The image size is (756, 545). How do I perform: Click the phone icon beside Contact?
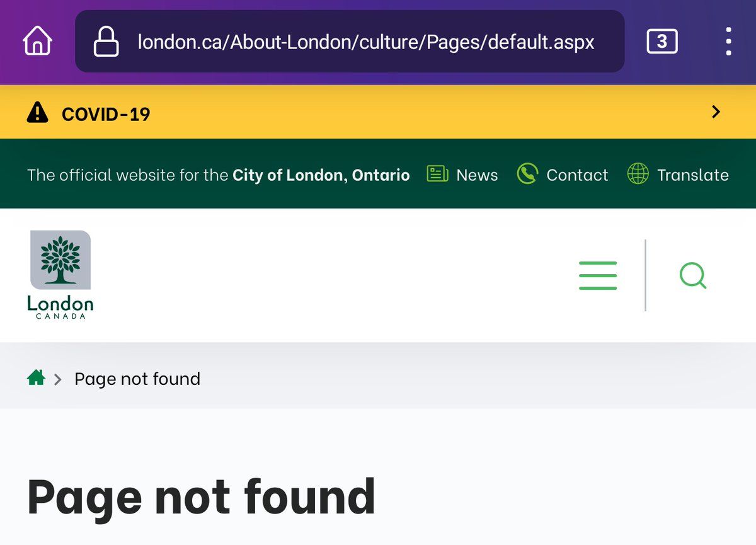click(x=527, y=174)
